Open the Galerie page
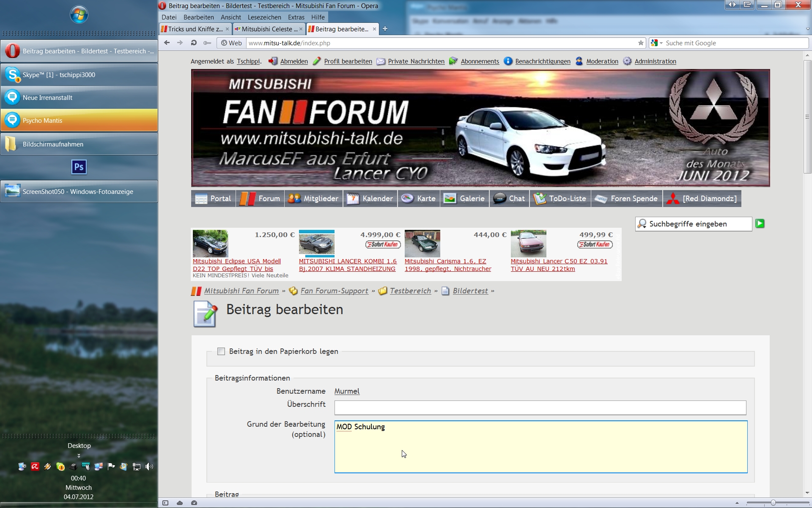 tap(465, 199)
